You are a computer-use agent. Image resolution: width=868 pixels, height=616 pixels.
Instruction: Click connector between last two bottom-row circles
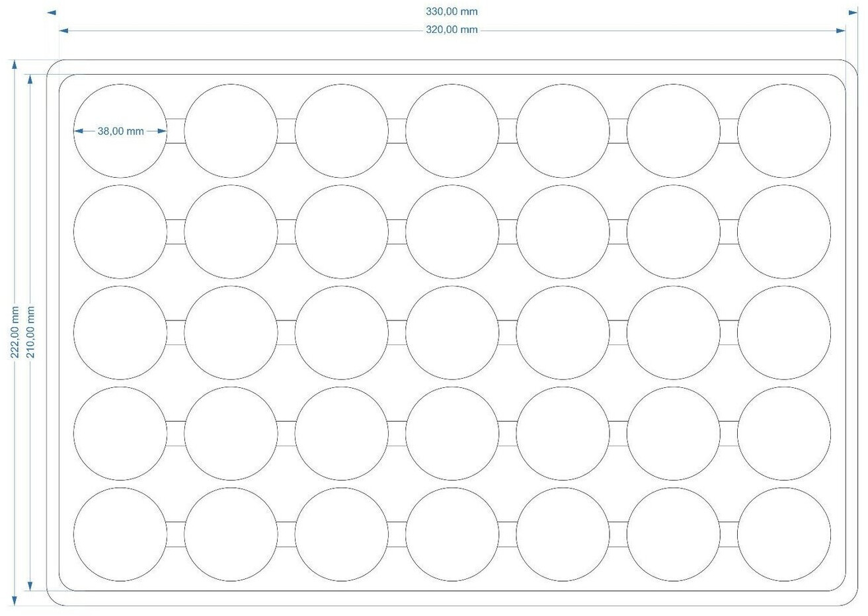[x=729, y=534]
